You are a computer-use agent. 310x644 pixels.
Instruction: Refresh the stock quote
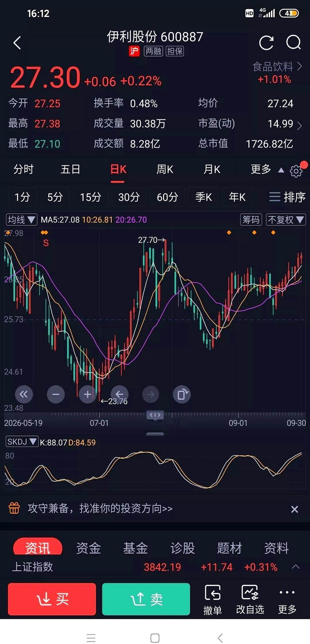point(266,43)
